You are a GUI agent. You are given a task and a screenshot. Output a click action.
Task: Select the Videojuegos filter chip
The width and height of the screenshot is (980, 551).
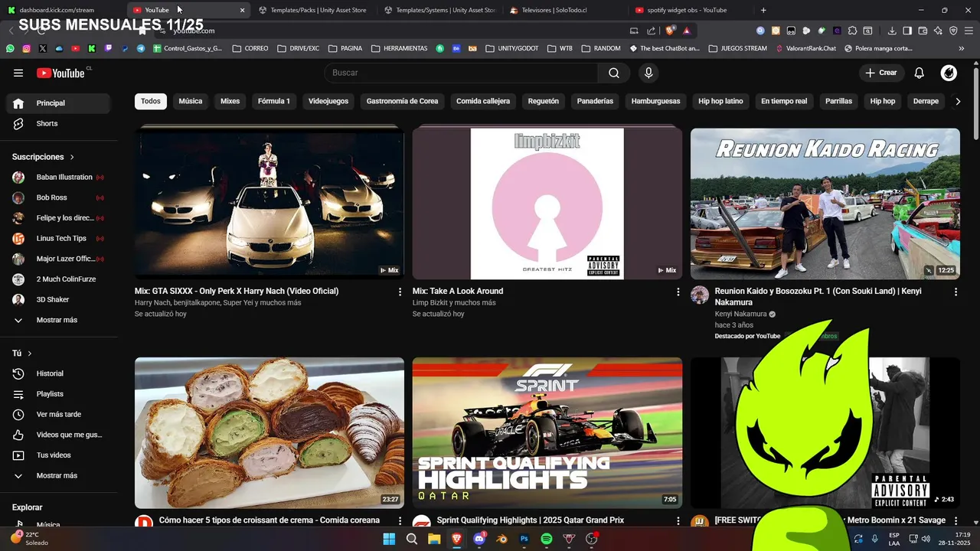tap(328, 101)
